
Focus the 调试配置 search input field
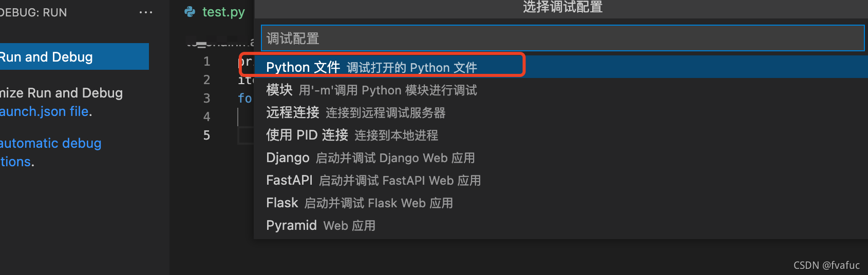point(562,38)
